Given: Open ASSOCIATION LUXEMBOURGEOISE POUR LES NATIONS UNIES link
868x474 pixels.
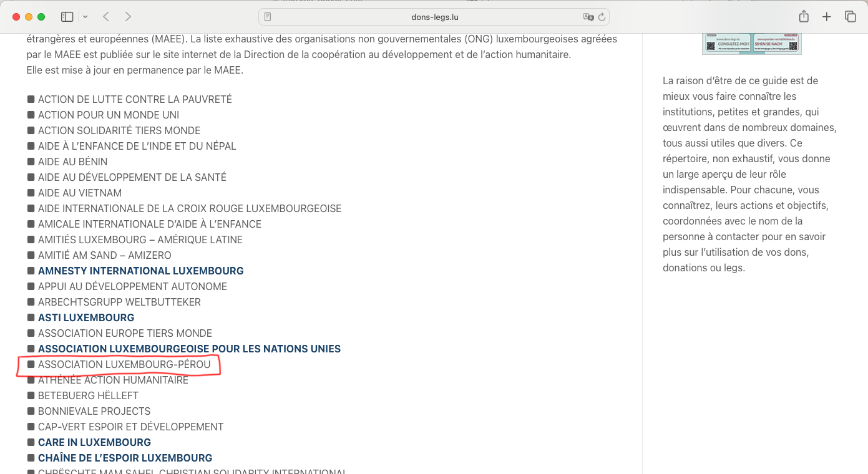Looking at the screenshot, I should point(189,349).
